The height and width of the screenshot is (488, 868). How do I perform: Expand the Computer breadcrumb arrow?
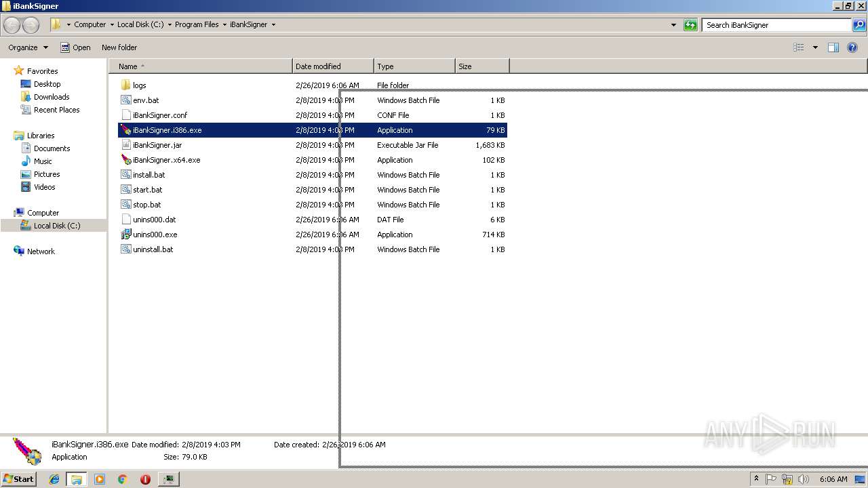[112, 25]
